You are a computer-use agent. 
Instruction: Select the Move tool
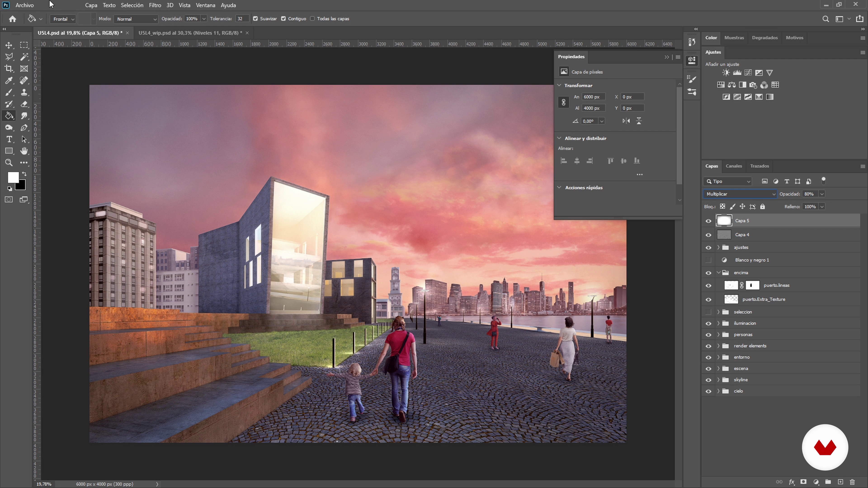click(9, 45)
